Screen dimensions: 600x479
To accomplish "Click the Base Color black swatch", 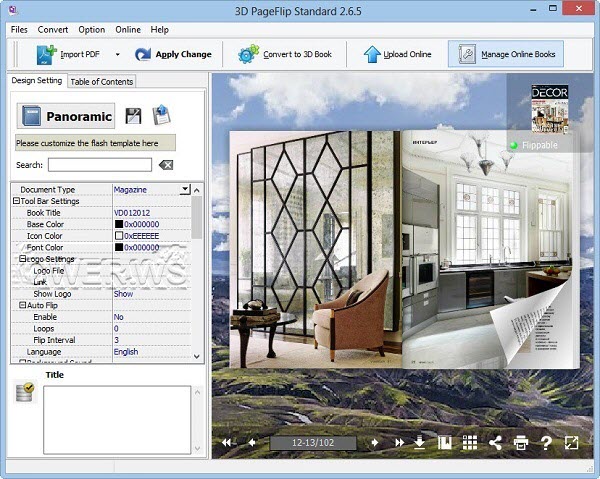I will 118,225.
